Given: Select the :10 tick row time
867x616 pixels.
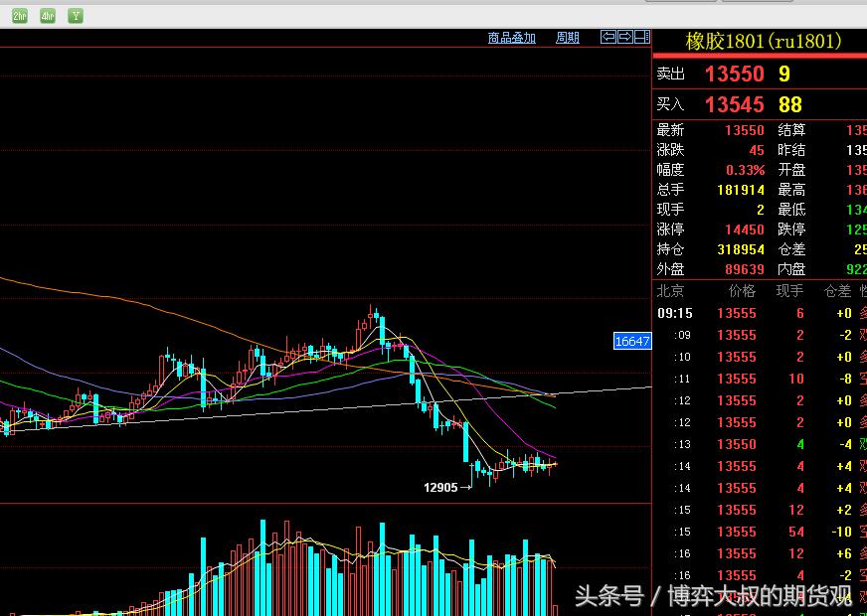Looking at the screenshot, I should 682,357.
